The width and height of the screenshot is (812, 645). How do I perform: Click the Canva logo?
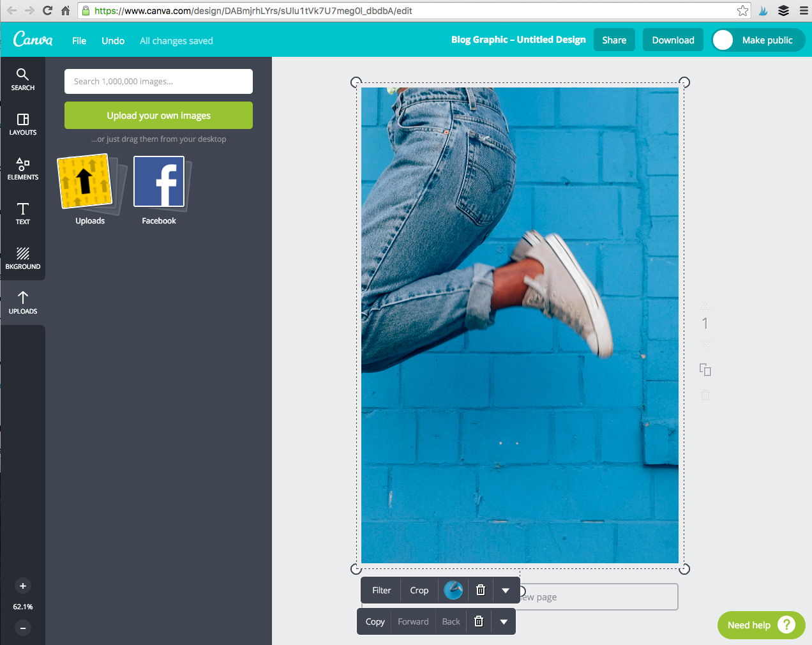point(33,40)
